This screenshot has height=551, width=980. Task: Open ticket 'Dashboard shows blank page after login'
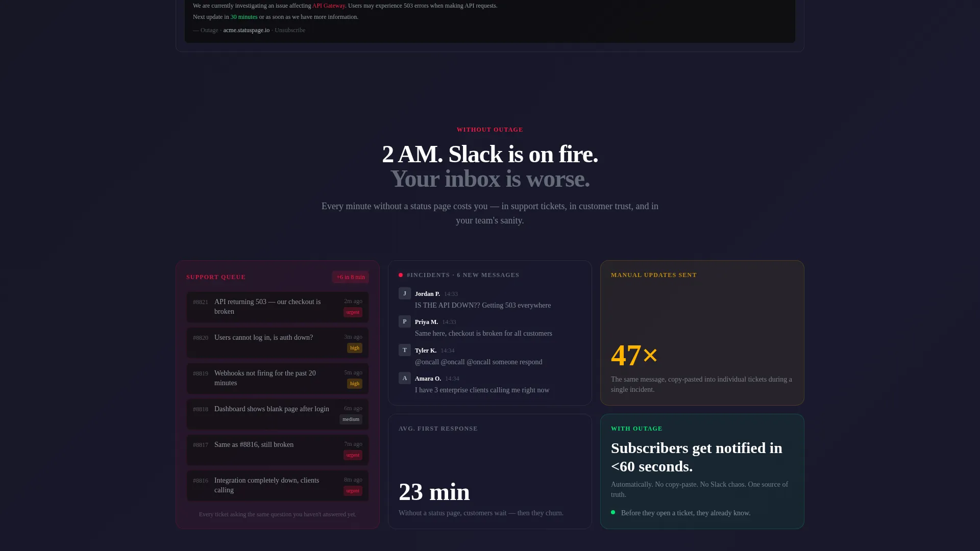click(278, 414)
